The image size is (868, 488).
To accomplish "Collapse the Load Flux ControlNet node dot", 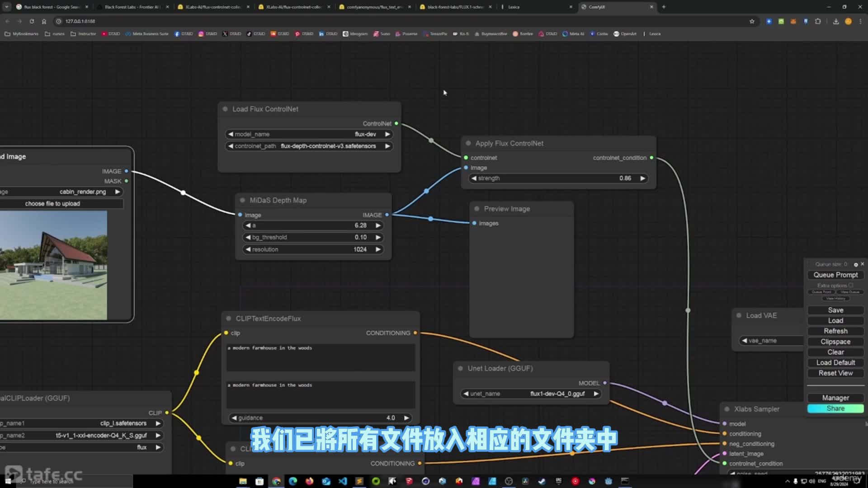I will coord(225,109).
